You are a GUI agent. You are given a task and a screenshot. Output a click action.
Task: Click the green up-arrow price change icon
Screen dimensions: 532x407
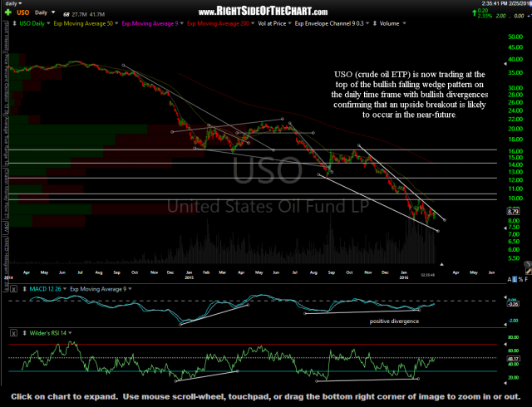tap(475, 13)
